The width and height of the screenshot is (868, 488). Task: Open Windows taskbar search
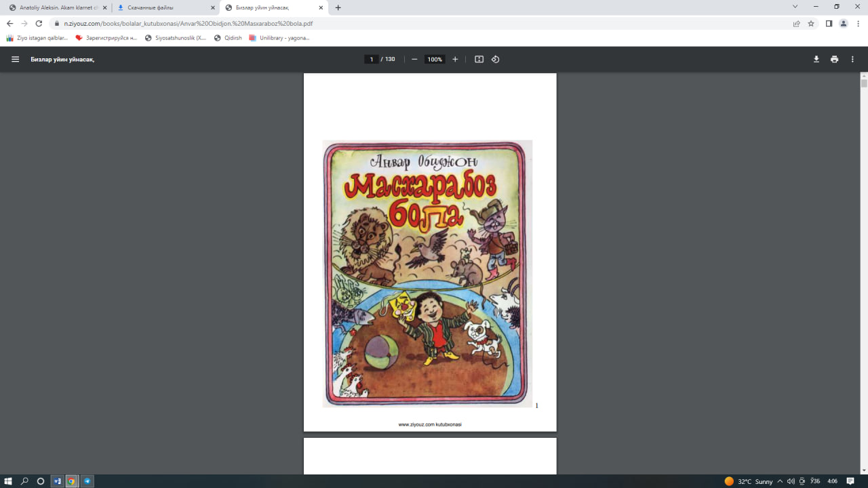[x=24, y=481]
